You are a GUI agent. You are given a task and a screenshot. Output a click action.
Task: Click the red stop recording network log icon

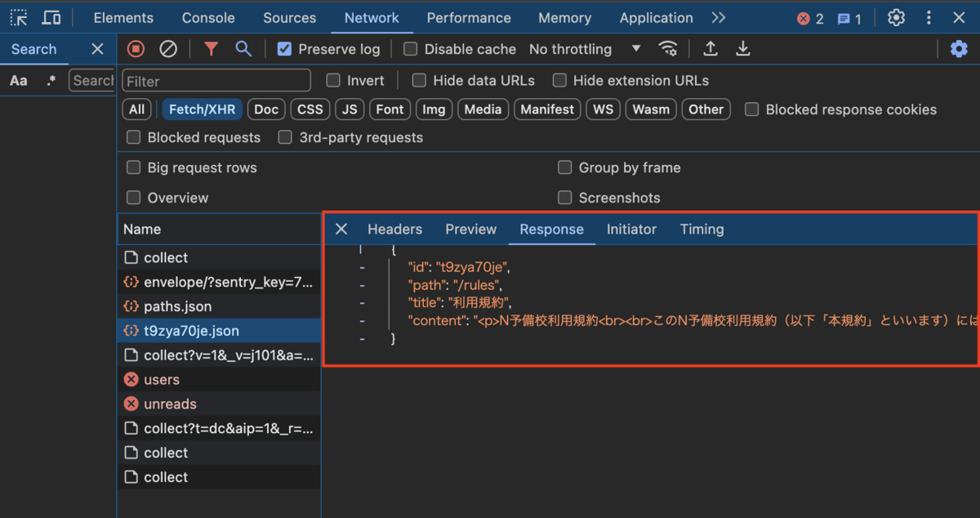[x=136, y=49]
